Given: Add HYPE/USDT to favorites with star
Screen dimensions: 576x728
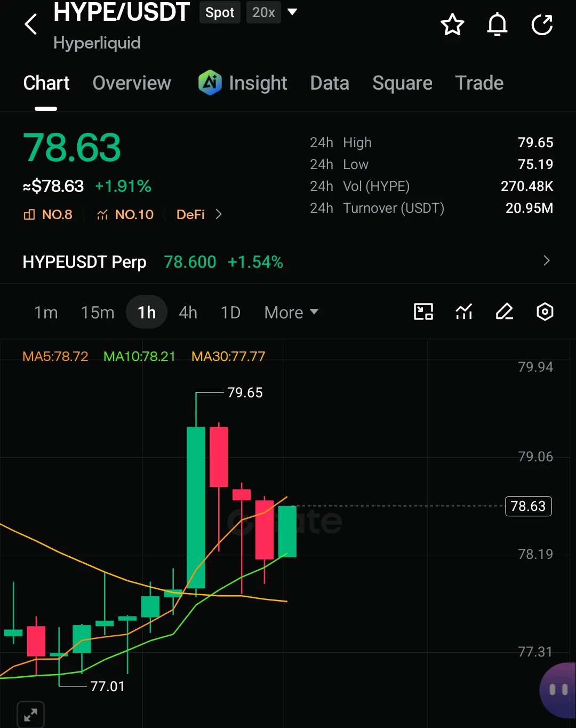Looking at the screenshot, I should [x=452, y=25].
